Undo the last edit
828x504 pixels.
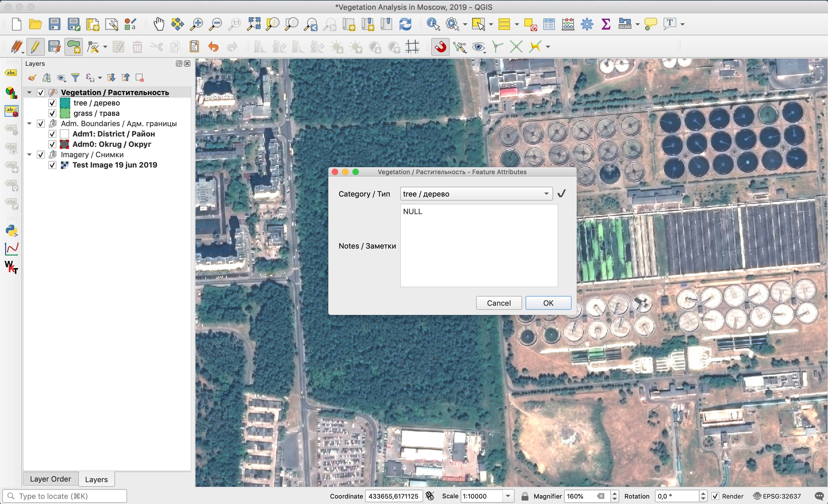[x=213, y=47]
